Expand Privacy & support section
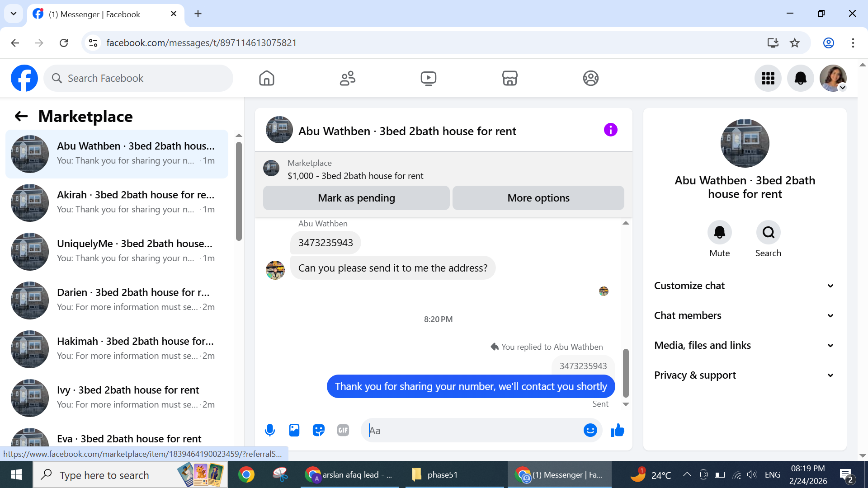This screenshot has width=868, height=488. pos(745,375)
